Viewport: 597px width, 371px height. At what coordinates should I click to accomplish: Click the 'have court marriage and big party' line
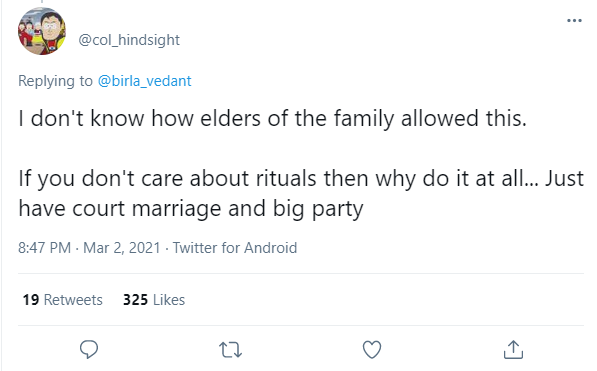191,209
